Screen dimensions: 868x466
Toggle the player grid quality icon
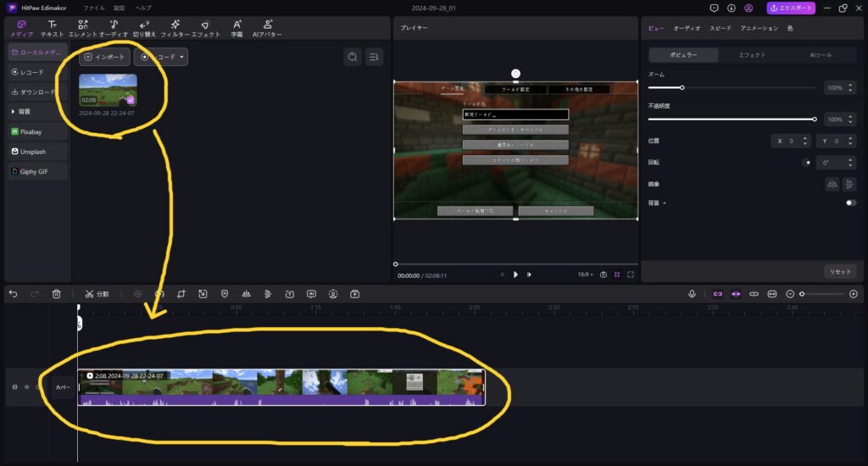[x=617, y=275]
